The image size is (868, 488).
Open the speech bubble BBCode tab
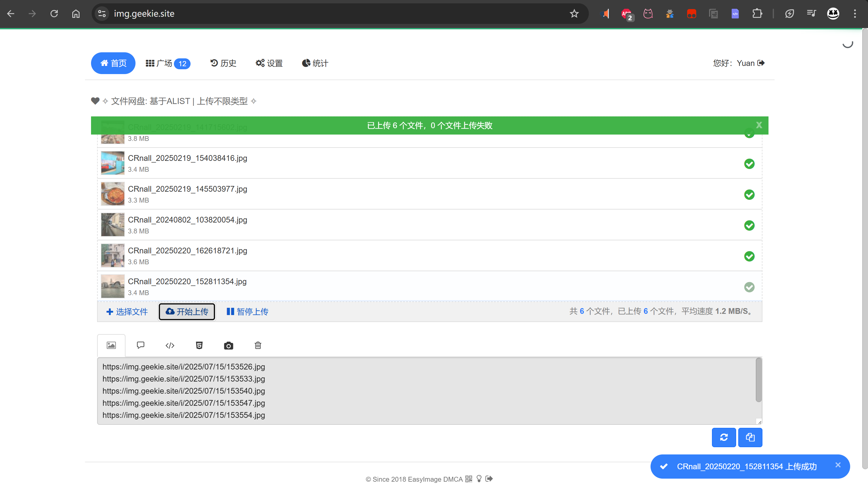141,345
